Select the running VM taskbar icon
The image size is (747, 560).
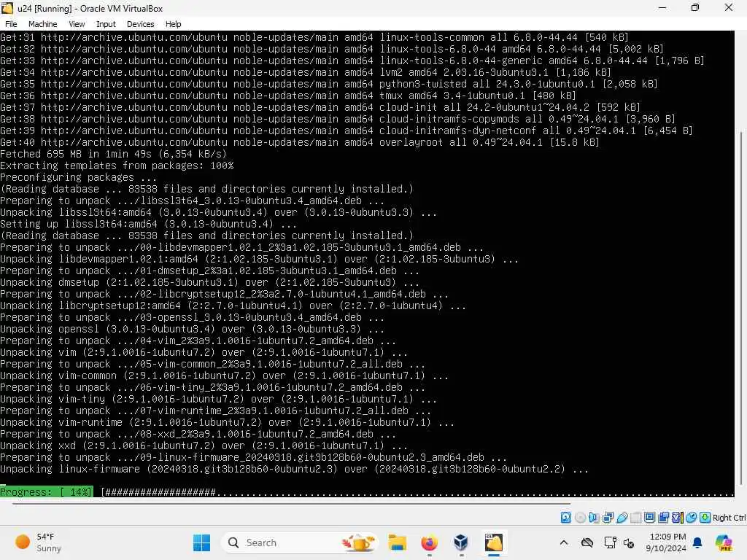pyautogui.click(x=494, y=542)
